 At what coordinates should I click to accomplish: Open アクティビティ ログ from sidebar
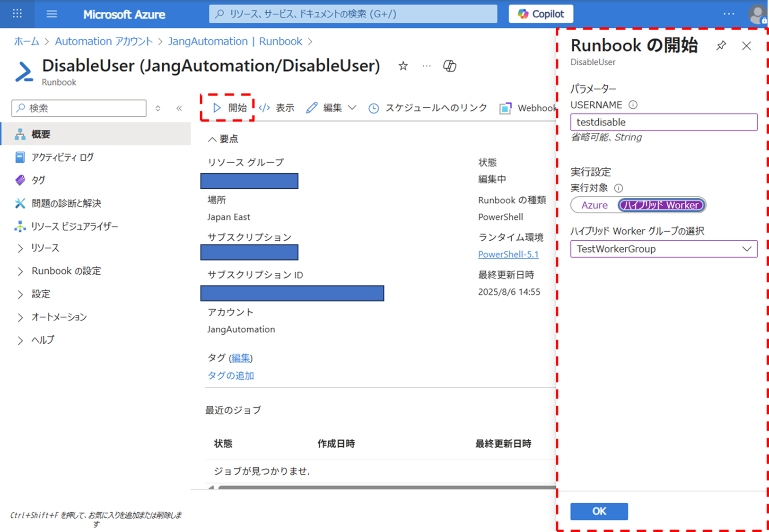coord(62,157)
